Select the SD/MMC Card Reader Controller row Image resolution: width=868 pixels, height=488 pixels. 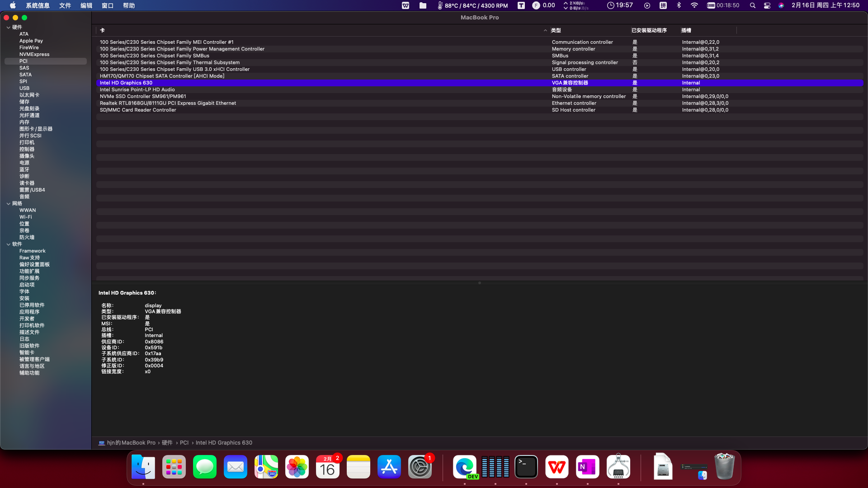coord(480,110)
